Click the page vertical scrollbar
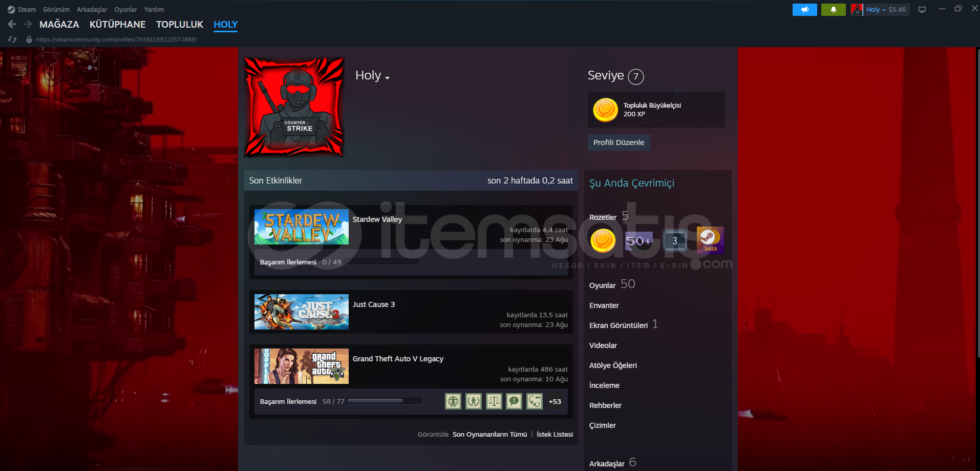 click(977, 203)
